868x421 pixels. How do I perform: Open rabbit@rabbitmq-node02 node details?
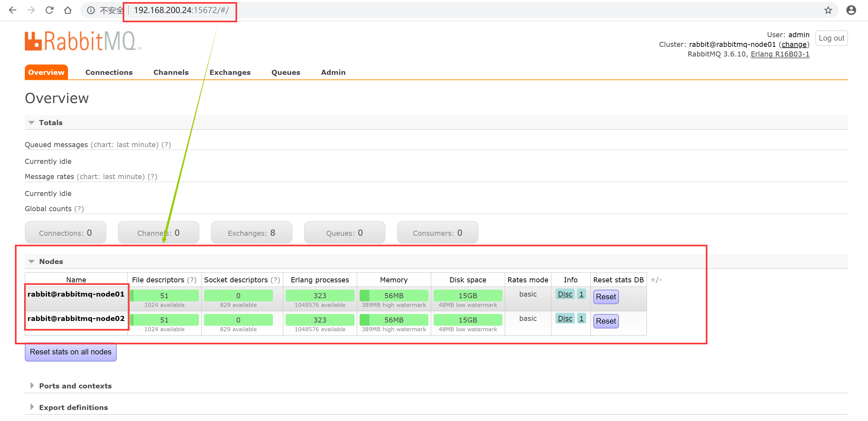[x=76, y=318]
